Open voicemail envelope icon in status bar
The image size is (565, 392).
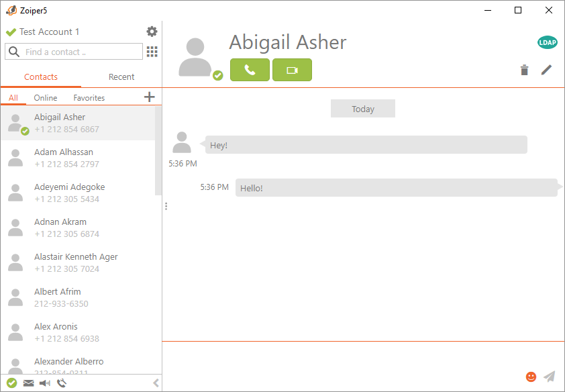click(28, 383)
